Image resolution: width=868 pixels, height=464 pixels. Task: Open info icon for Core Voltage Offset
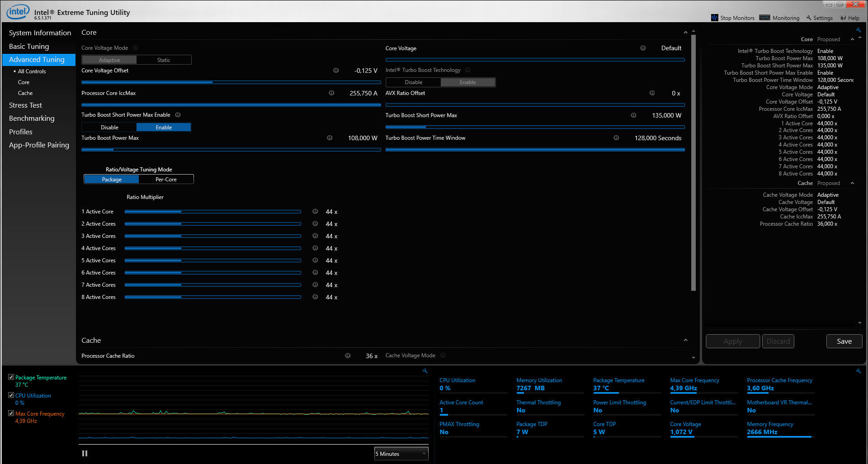coord(336,70)
